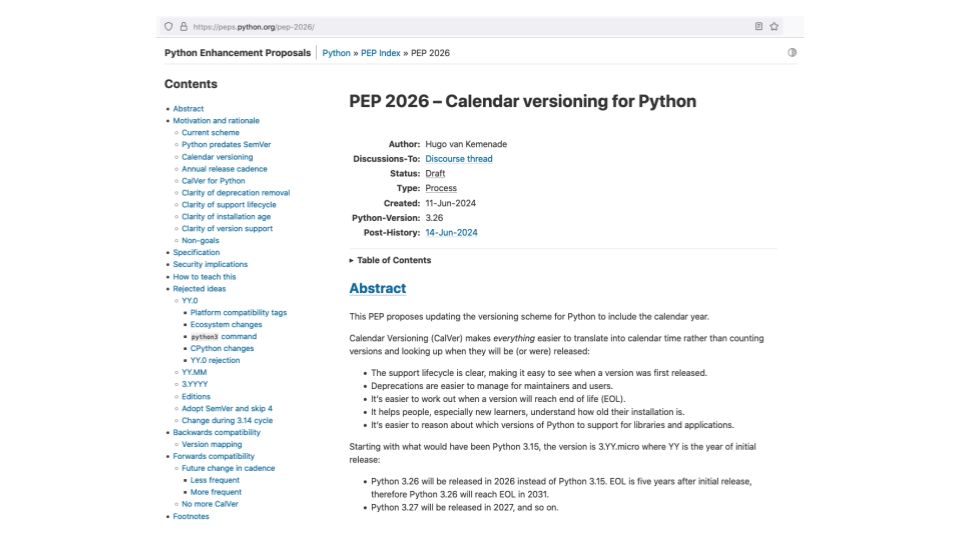Go to Rejected ideas section link

(199, 288)
